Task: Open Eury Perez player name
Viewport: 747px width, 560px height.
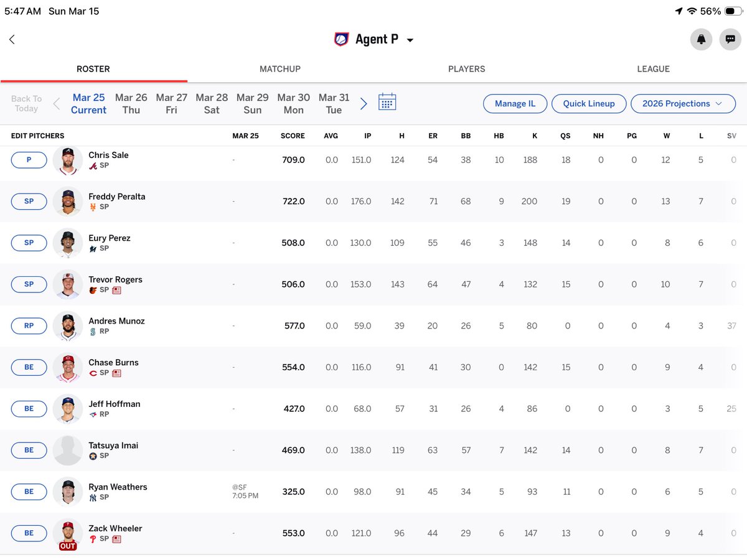Action: click(x=110, y=238)
